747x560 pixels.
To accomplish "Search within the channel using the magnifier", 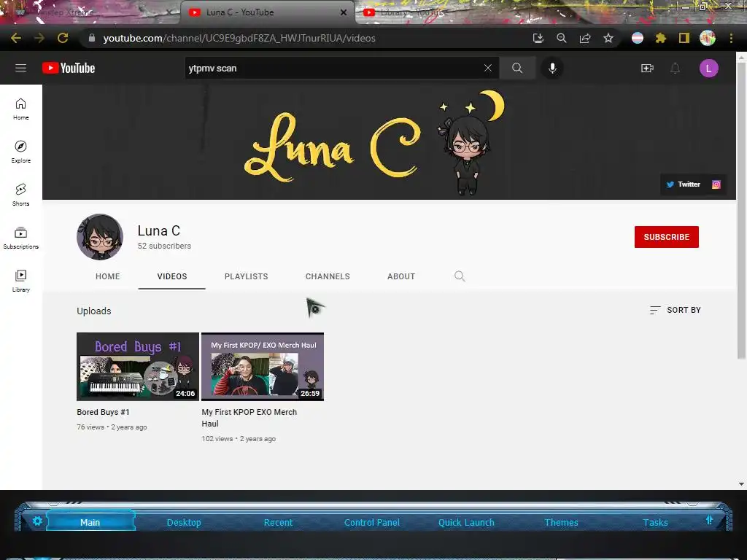I will 460,276.
